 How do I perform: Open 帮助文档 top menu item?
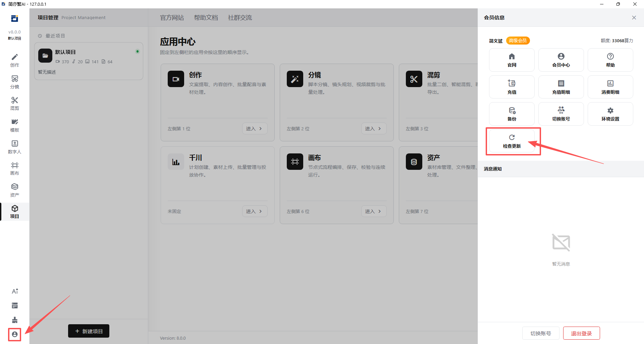coord(206,18)
